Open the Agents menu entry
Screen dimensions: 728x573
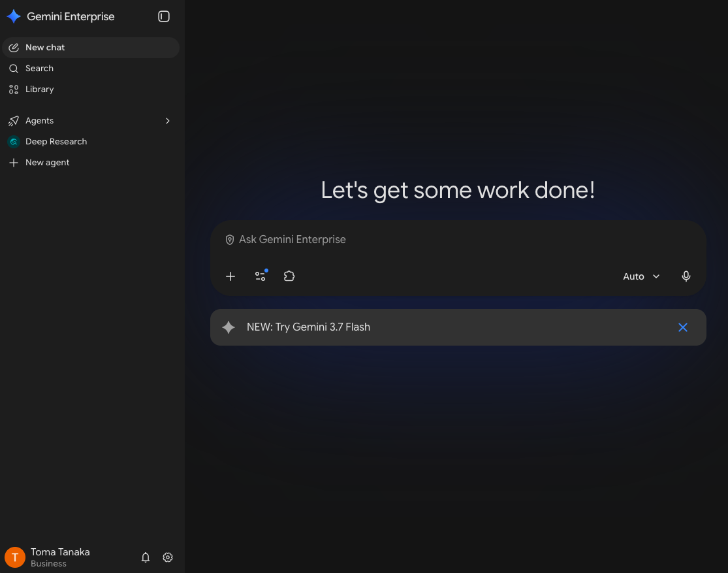click(91, 121)
